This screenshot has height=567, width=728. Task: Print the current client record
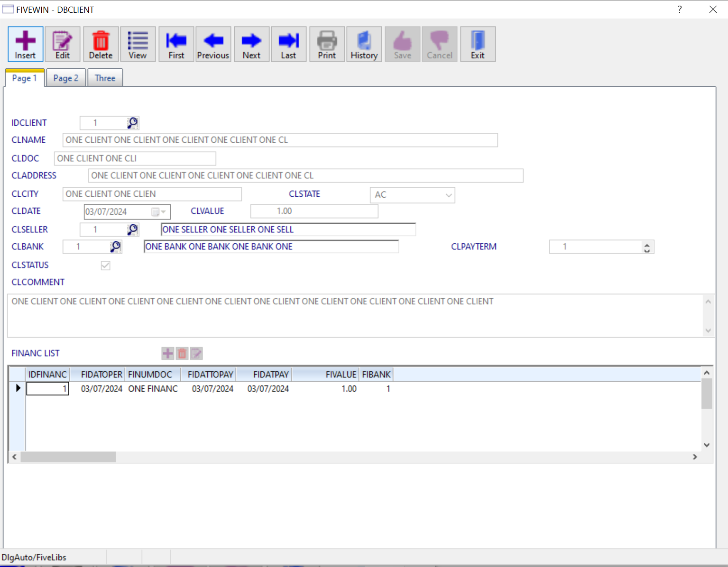[x=327, y=44]
